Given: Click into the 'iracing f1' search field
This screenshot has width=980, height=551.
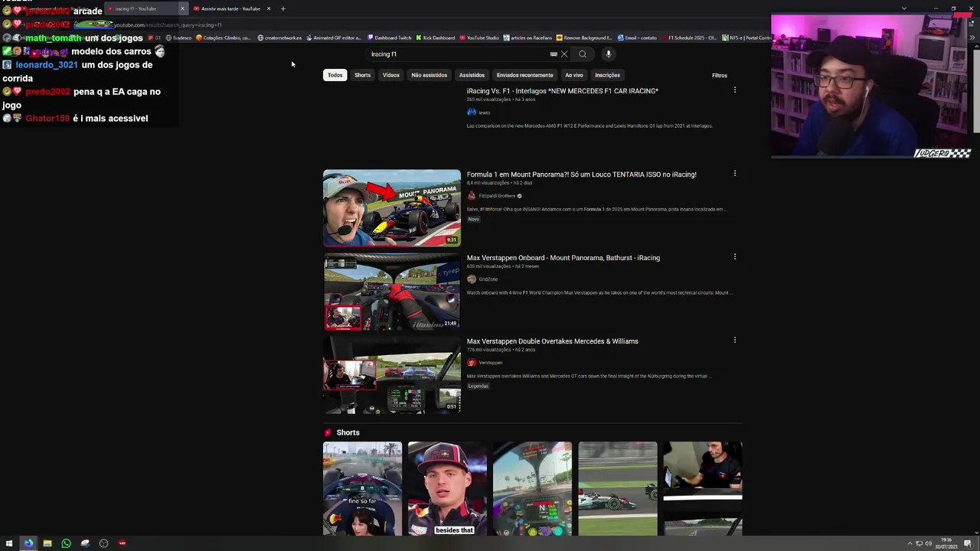Looking at the screenshot, I should tap(458, 54).
